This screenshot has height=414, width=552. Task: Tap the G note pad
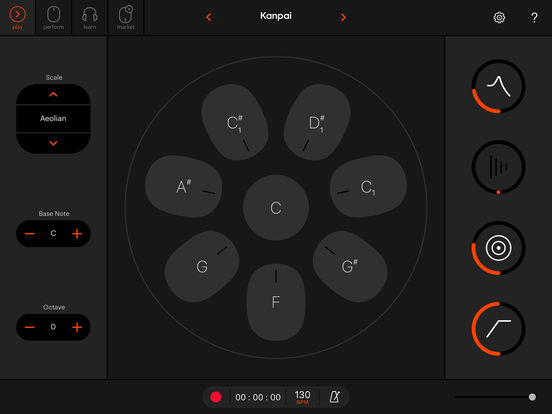point(202,266)
